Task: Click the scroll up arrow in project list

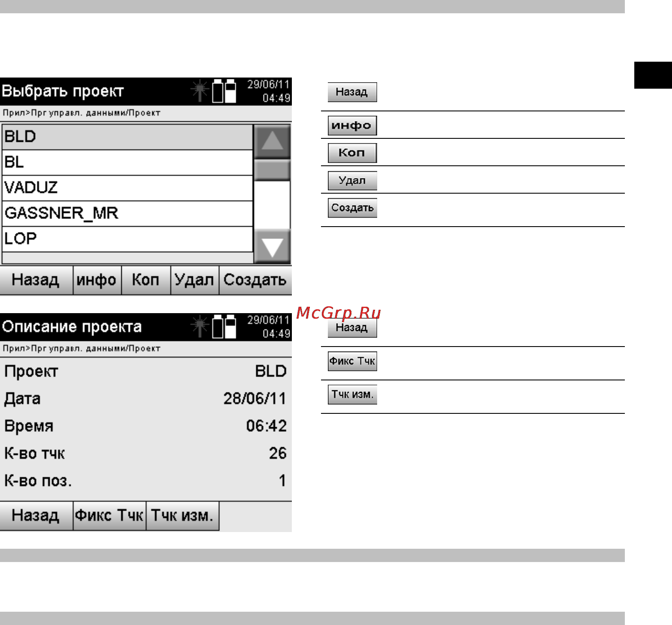Action: (272, 141)
